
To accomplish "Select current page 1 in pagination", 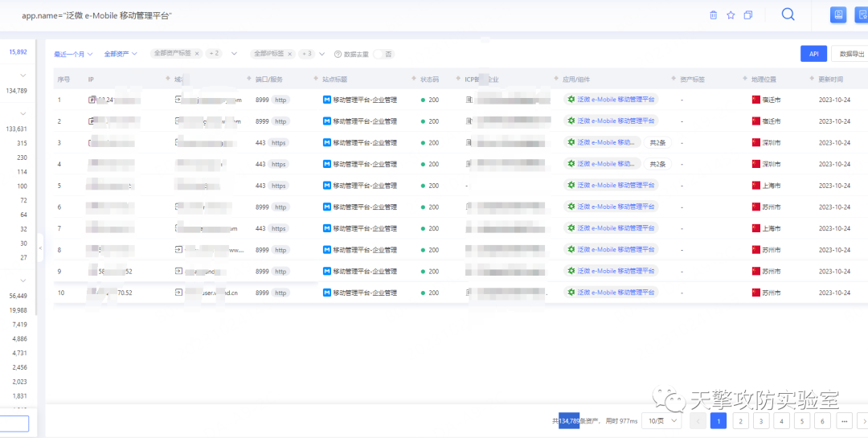I will (x=719, y=421).
